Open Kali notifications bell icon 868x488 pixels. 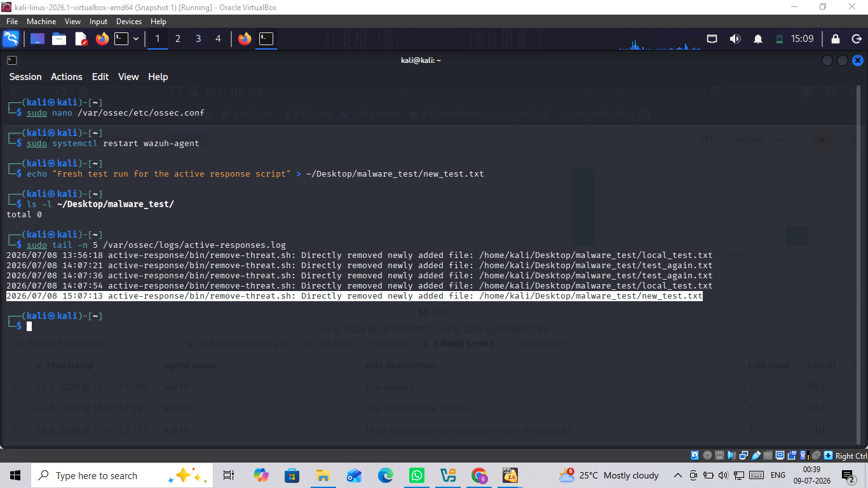click(758, 39)
